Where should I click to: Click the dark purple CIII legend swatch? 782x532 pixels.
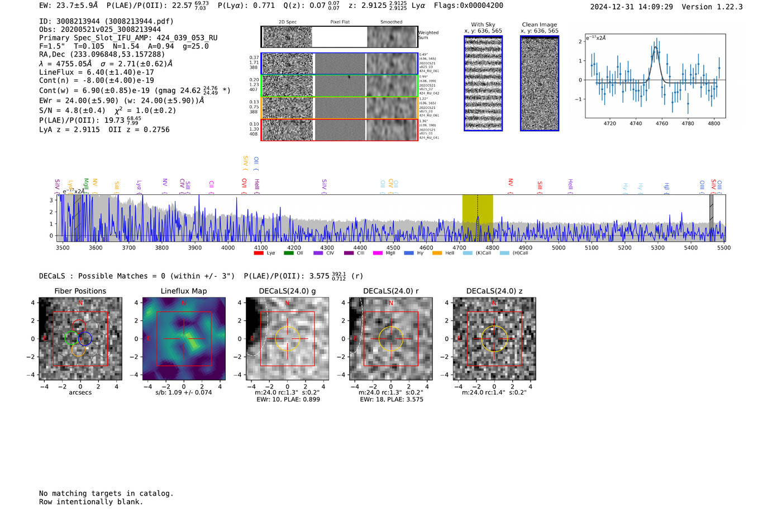pos(349,253)
